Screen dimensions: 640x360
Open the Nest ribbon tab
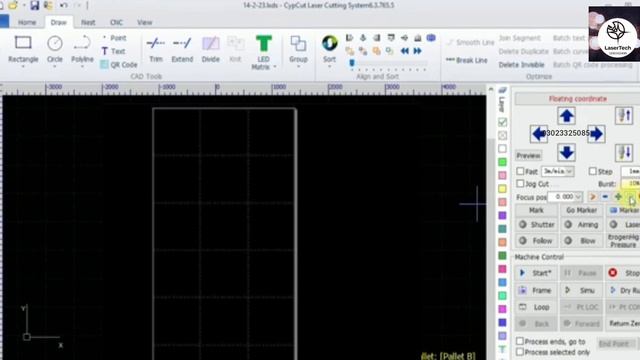pyautogui.click(x=88, y=22)
